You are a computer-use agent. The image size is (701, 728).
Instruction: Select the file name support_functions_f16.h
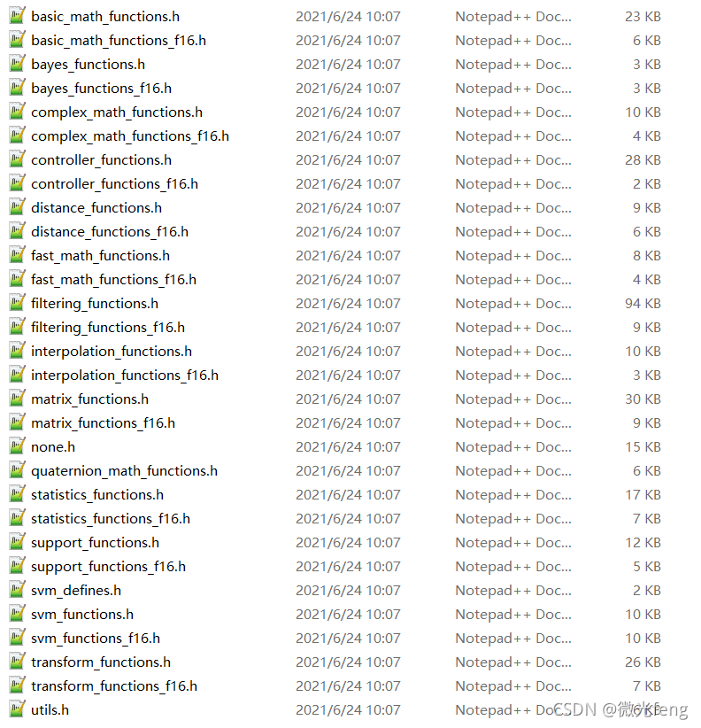[x=109, y=567]
